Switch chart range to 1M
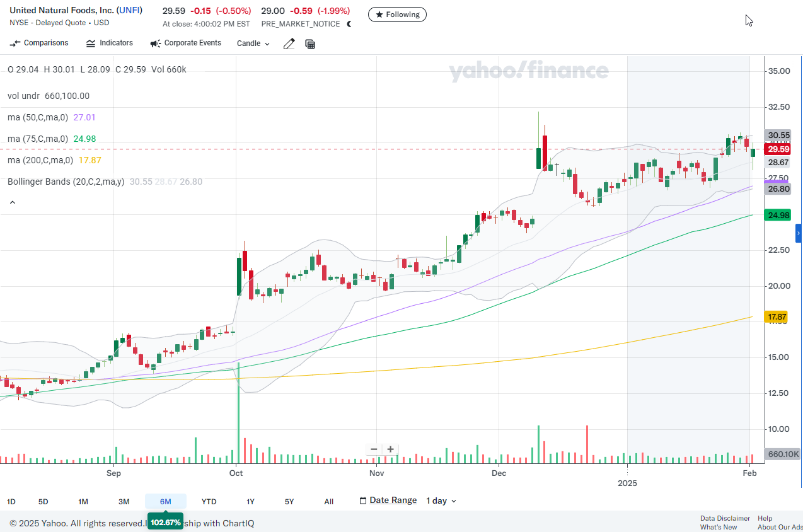Viewport: 803px width, 532px height. click(x=83, y=501)
